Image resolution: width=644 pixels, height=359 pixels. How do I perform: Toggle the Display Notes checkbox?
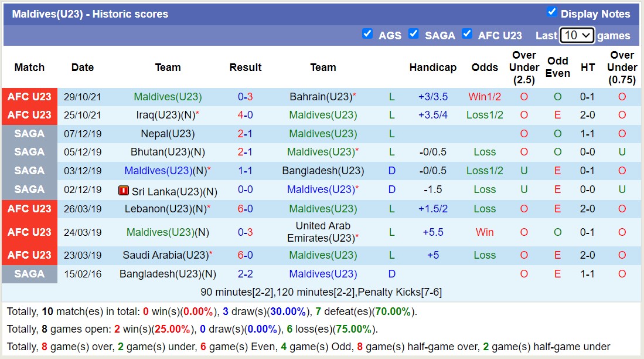(551, 12)
